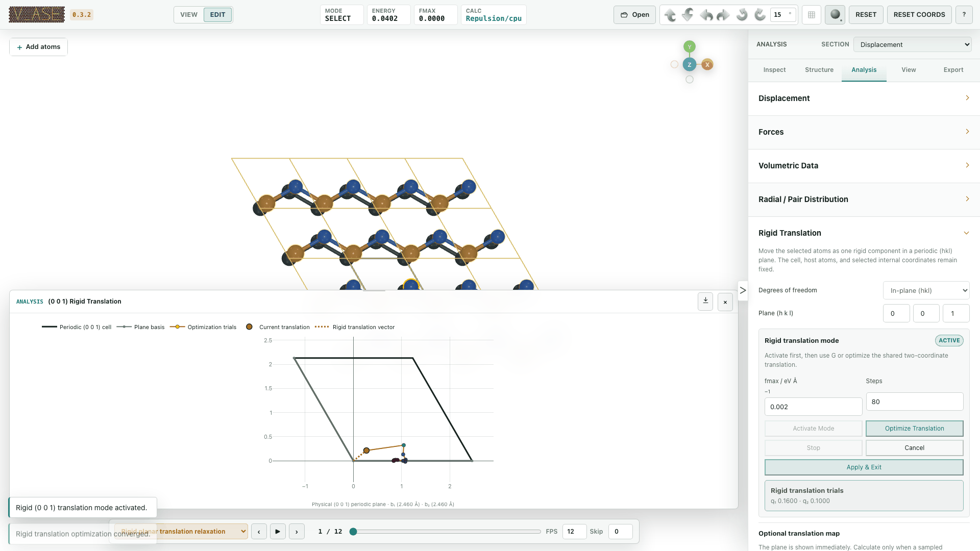Image resolution: width=980 pixels, height=551 pixels.
Task: Collapse the Rigid Translation section
Action: (864, 233)
